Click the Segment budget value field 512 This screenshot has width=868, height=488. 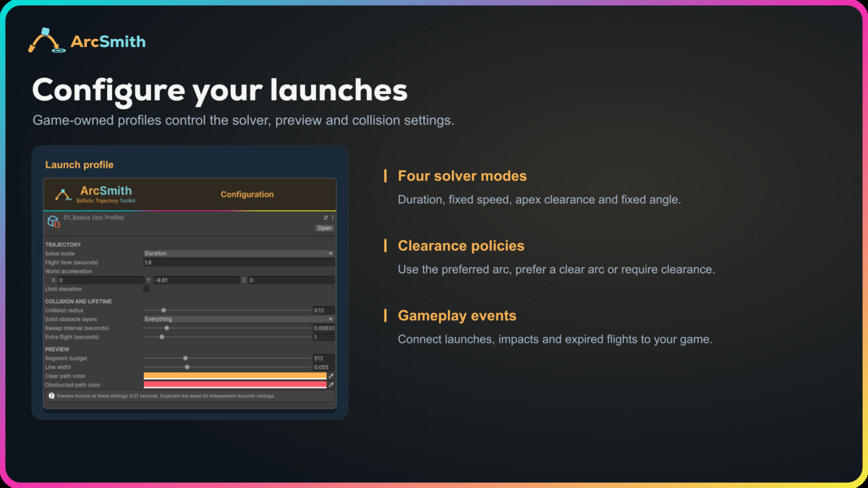click(323, 358)
